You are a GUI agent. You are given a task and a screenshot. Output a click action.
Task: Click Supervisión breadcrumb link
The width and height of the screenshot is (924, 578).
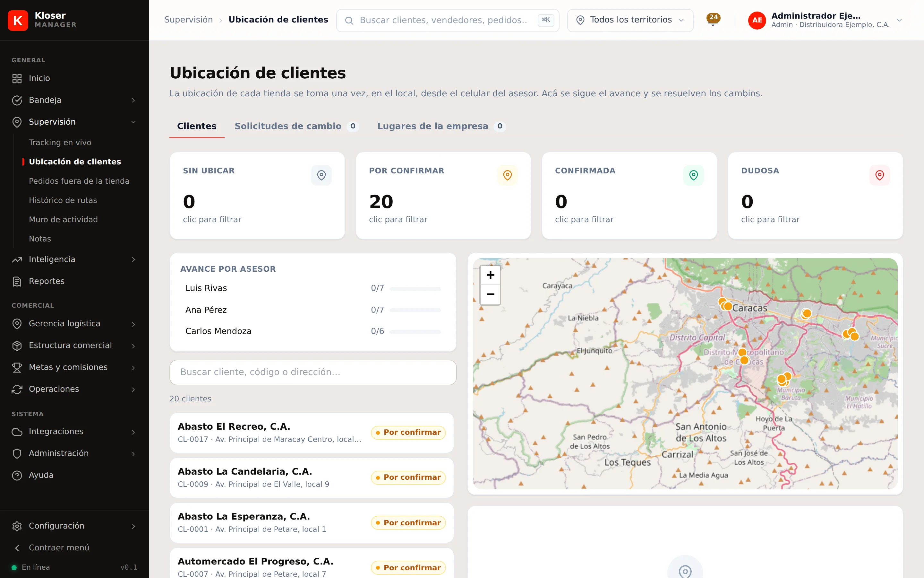pos(188,20)
